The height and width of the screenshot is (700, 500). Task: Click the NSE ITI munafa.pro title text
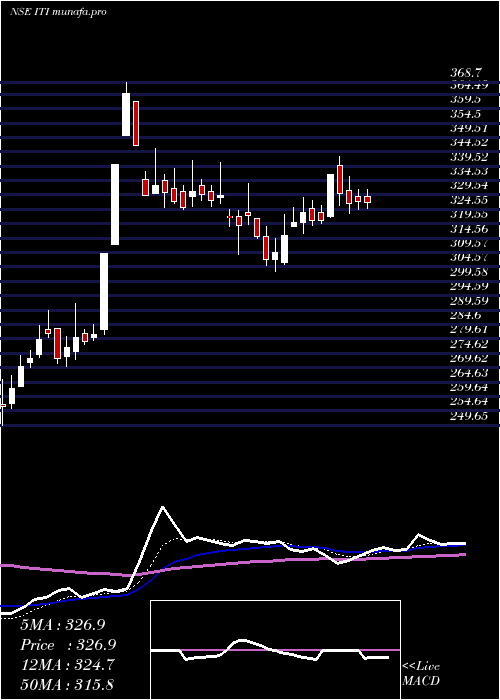click(58, 12)
